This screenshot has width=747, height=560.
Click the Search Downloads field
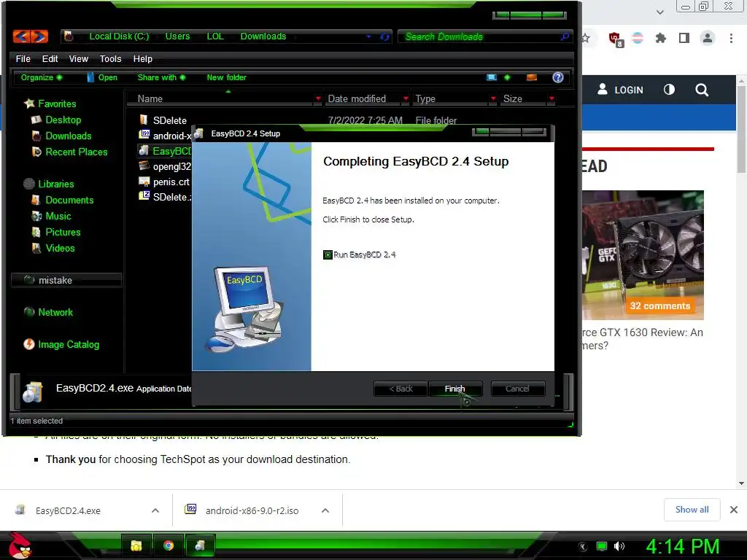[x=484, y=36]
